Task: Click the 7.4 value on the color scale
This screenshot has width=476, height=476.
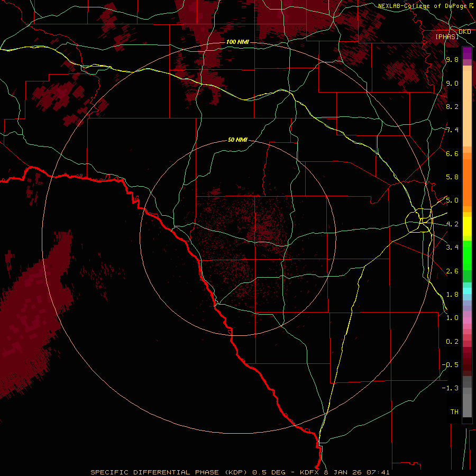Action: pyautogui.click(x=452, y=130)
